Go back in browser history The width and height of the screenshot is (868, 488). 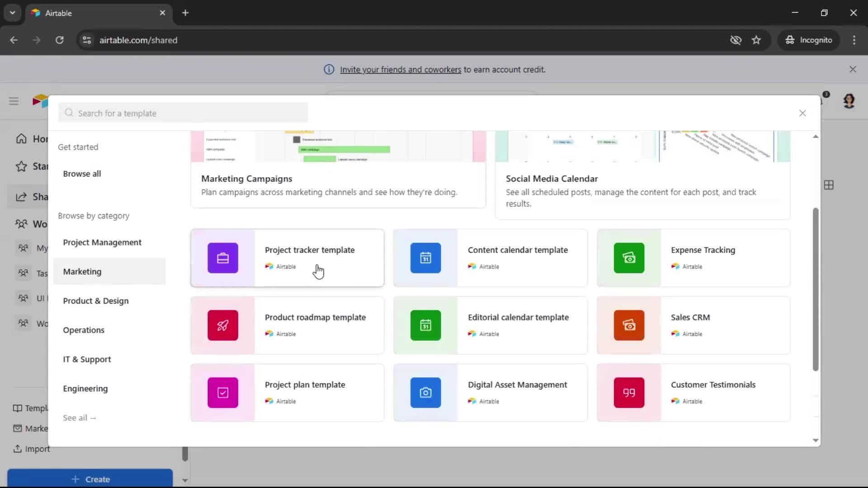coord(14,40)
